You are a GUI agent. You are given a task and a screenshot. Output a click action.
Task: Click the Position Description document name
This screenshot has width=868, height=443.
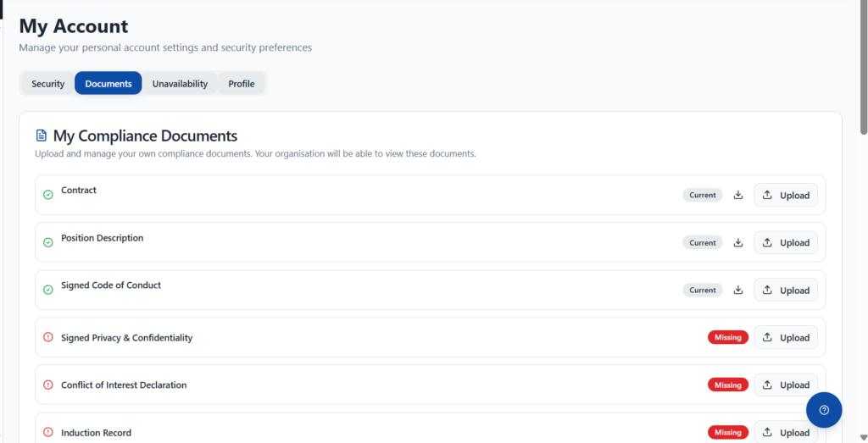[102, 238]
